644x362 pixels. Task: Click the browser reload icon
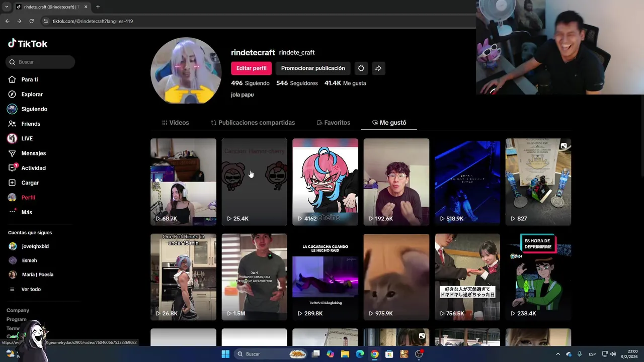click(31, 21)
